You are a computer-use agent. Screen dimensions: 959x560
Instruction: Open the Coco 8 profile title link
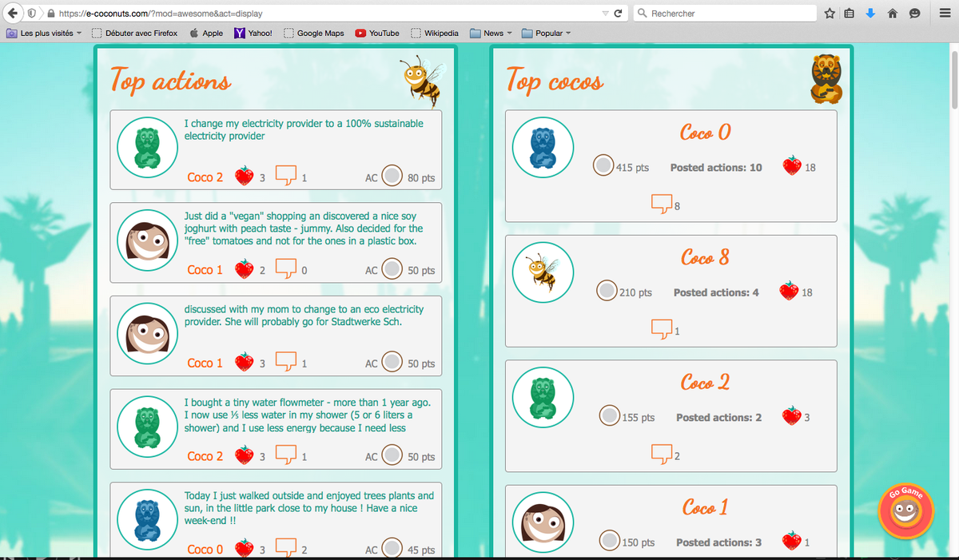(x=706, y=257)
